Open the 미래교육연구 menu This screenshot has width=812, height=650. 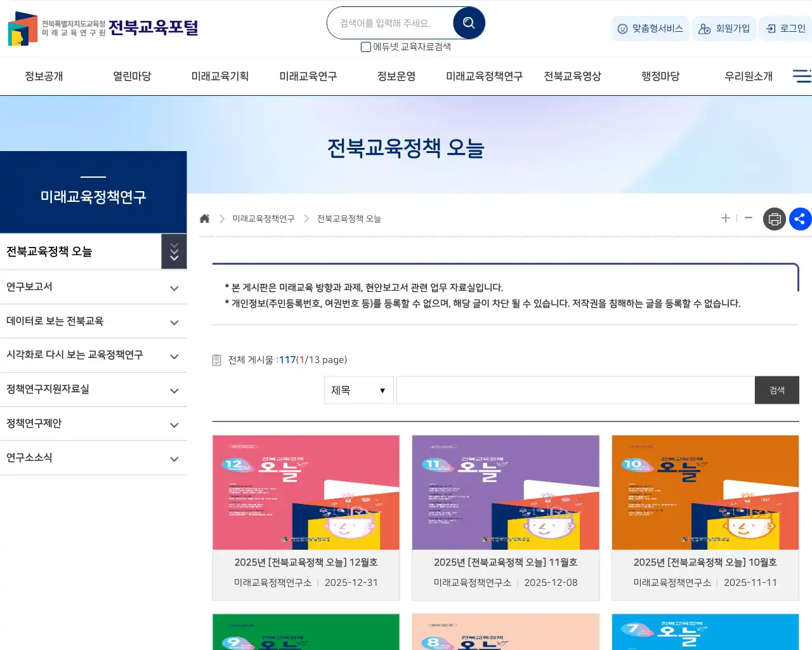point(308,76)
